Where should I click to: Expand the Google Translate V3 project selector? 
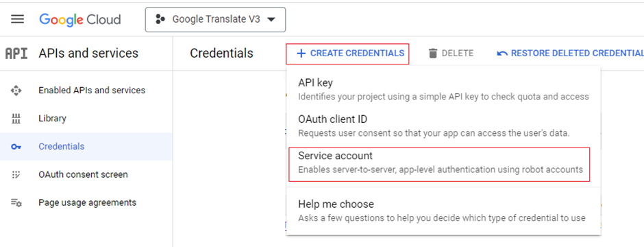tap(215, 19)
